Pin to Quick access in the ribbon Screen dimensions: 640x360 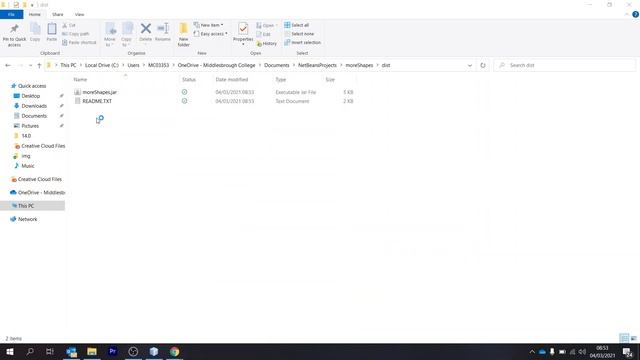14,35
